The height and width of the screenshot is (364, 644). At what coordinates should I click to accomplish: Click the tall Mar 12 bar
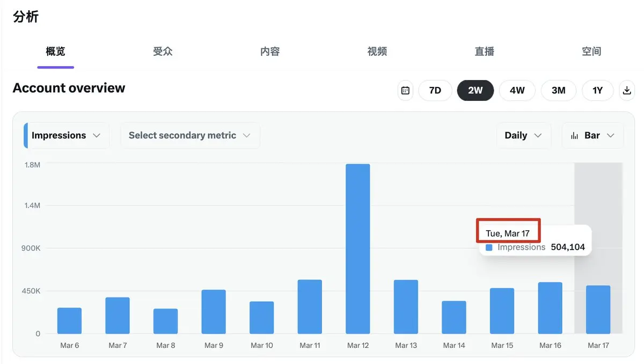click(x=358, y=249)
